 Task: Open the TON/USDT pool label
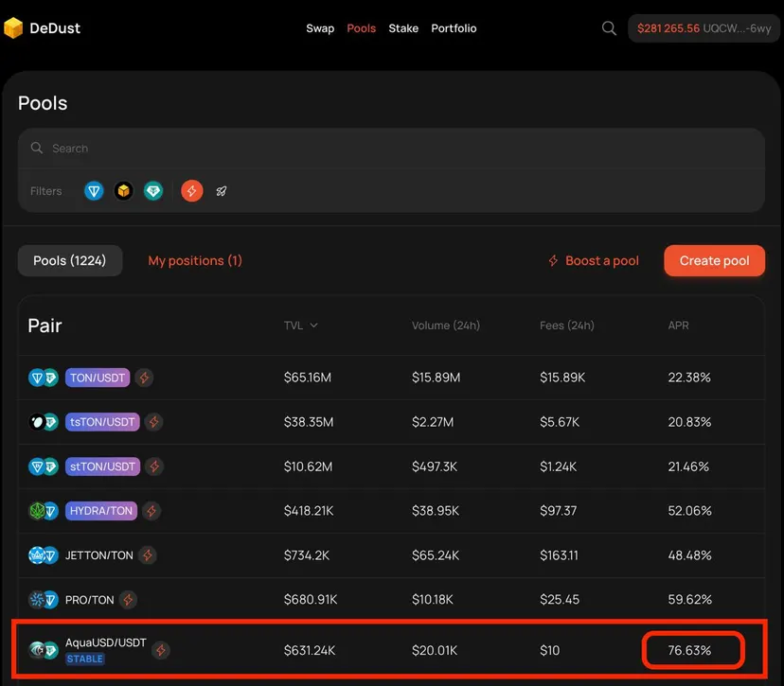tap(98, 378)
